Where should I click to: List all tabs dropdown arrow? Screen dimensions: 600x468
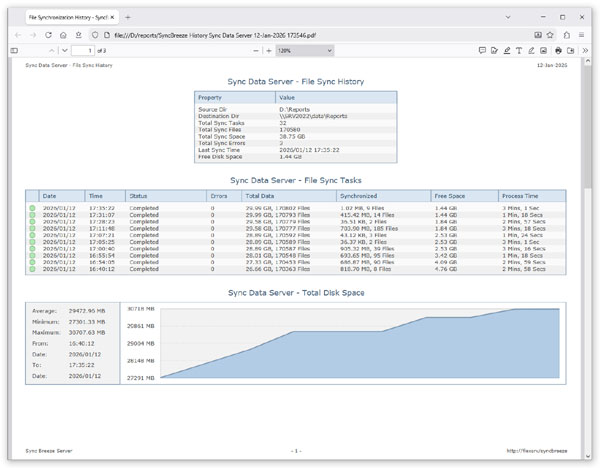tap(508, 17)
